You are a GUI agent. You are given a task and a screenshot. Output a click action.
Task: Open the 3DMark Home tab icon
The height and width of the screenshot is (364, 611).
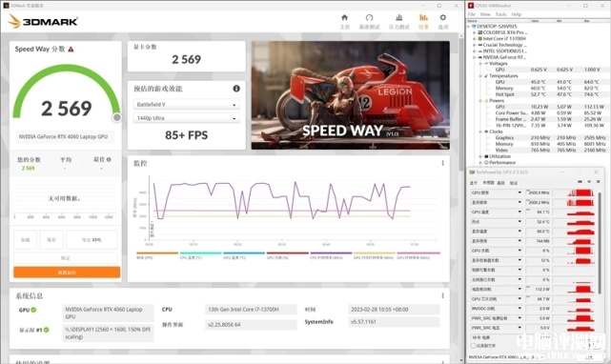344,17
